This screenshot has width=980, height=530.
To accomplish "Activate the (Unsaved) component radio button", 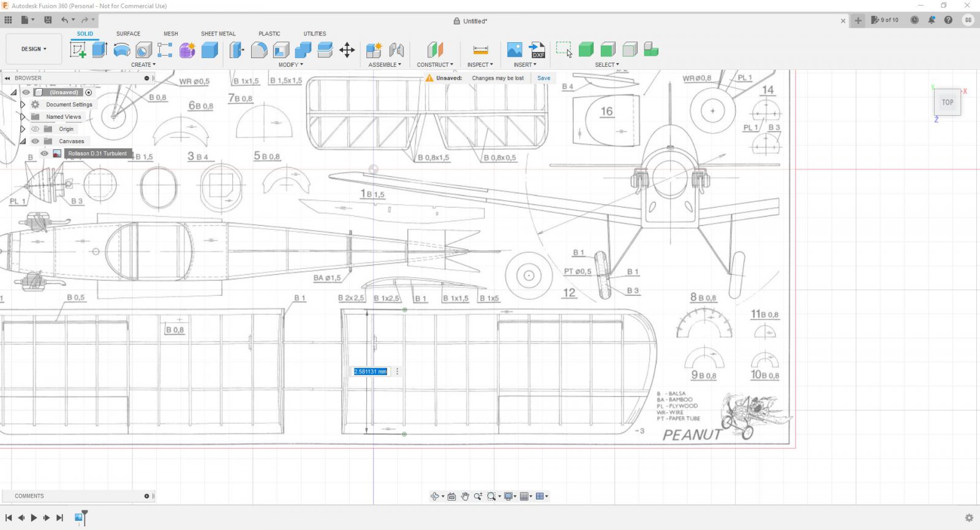I will pos(89,92).
